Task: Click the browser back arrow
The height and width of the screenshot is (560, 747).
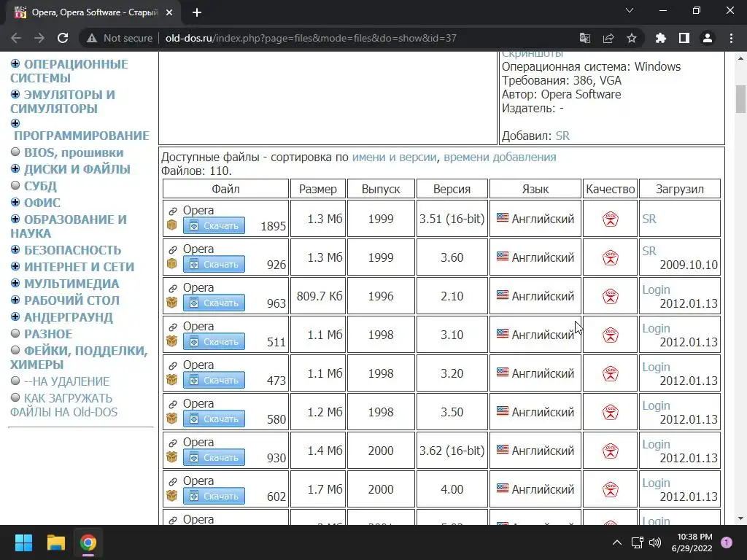Action: point(16,38)
